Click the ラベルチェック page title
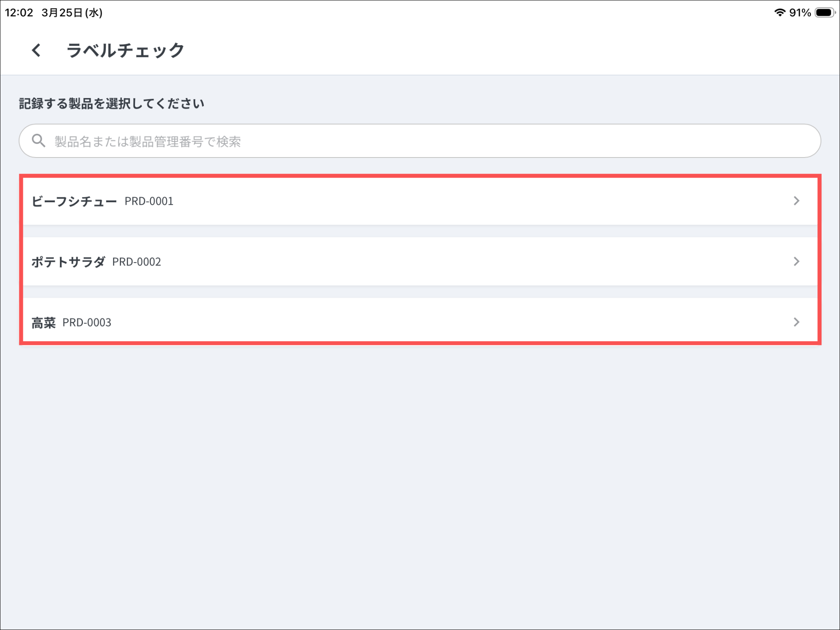 point(125,50)
